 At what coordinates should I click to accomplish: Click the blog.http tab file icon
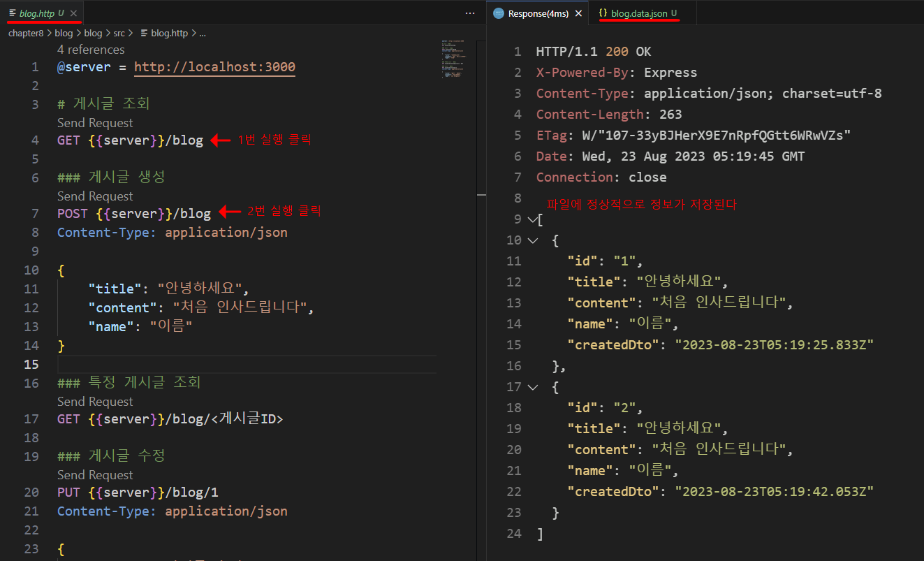(13, 13)
